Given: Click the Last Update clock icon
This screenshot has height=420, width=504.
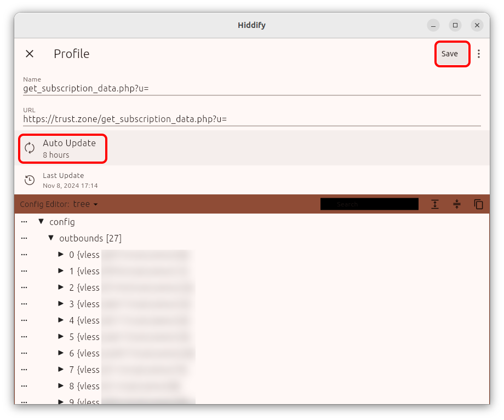Looking at the screenshot, I should (30, 180).
